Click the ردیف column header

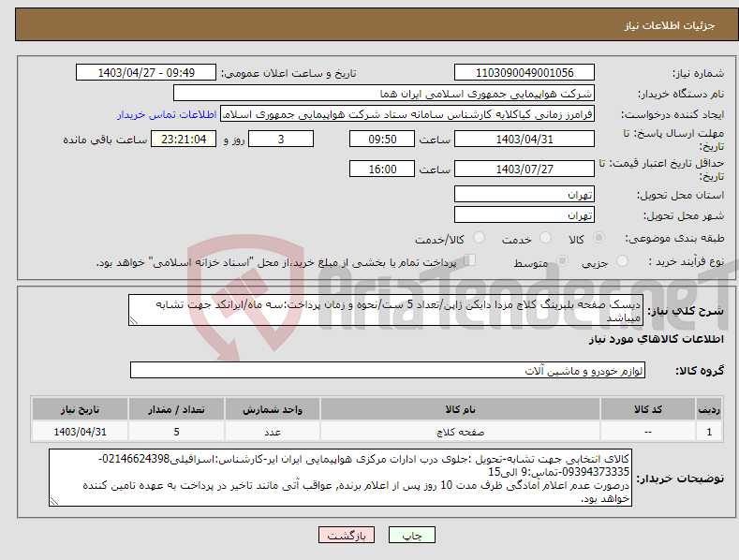click(x=709, y=409)
